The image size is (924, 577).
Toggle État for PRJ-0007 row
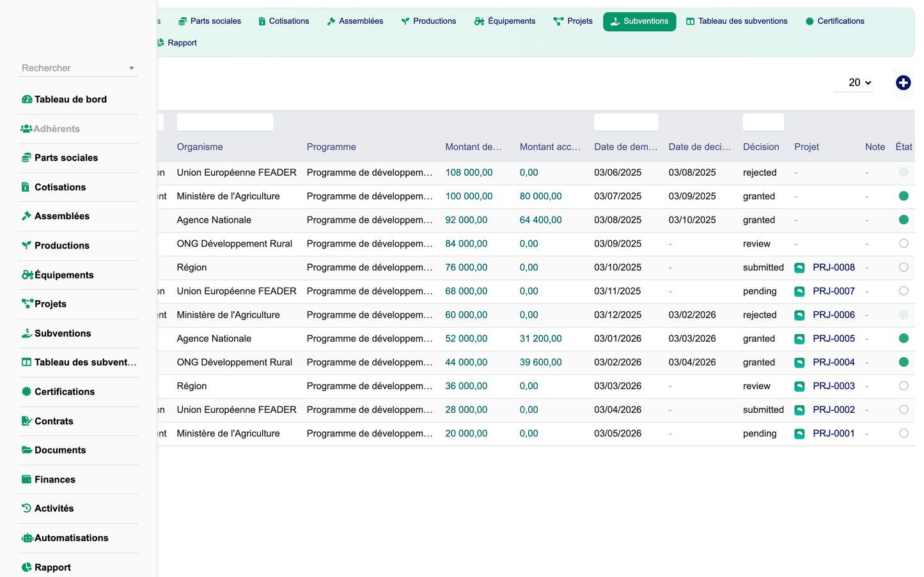(x=904, y=291)
